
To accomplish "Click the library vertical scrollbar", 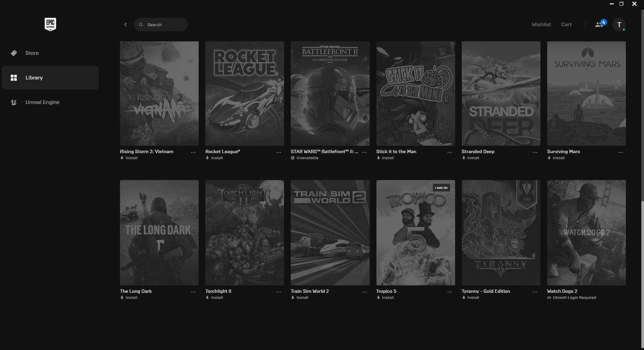I will pyautogui.click(x=642, y=275).
